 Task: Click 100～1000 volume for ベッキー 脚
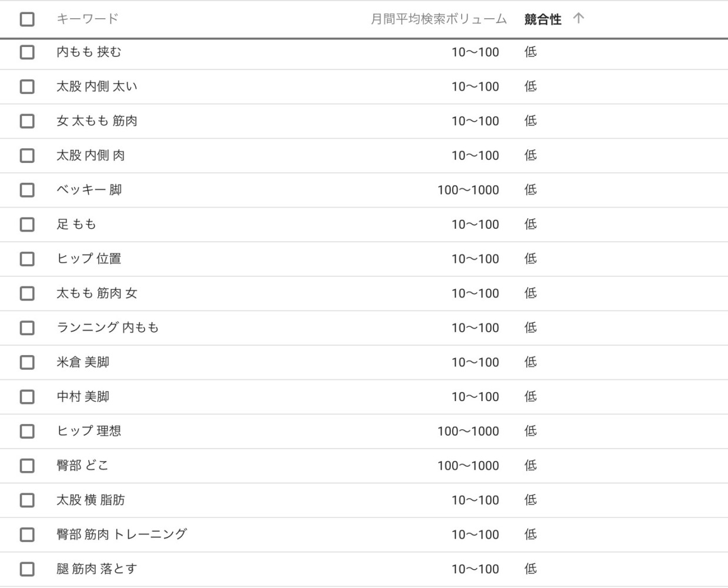point(467,190)
